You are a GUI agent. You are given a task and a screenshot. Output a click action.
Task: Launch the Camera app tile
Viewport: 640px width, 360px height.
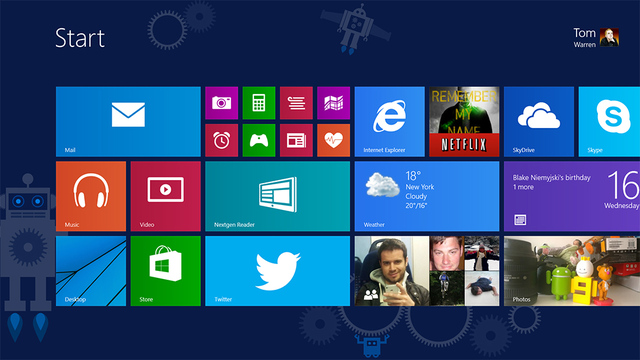pos(222,103)
